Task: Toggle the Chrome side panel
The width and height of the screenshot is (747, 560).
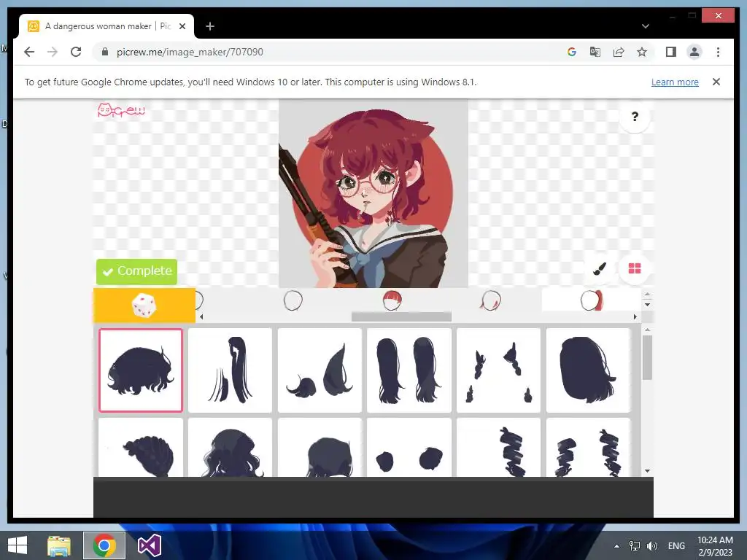Action: [671, 52]
